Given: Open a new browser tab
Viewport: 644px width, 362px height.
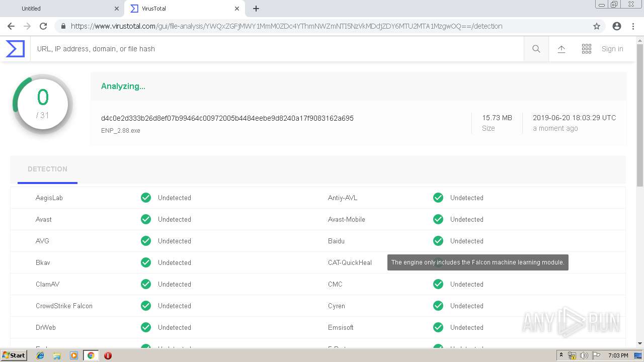Looking at the screenshot, I should (256, 9).
